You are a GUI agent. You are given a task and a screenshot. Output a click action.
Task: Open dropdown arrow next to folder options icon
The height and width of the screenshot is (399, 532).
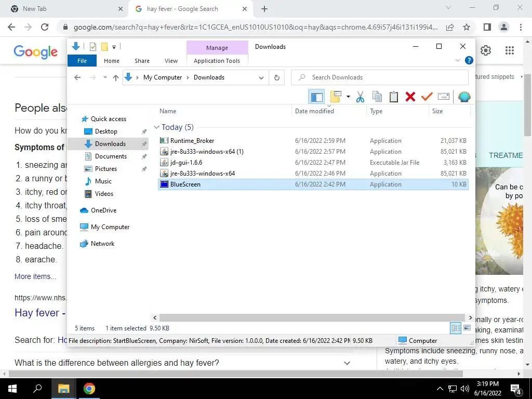[x=348, y=97]
